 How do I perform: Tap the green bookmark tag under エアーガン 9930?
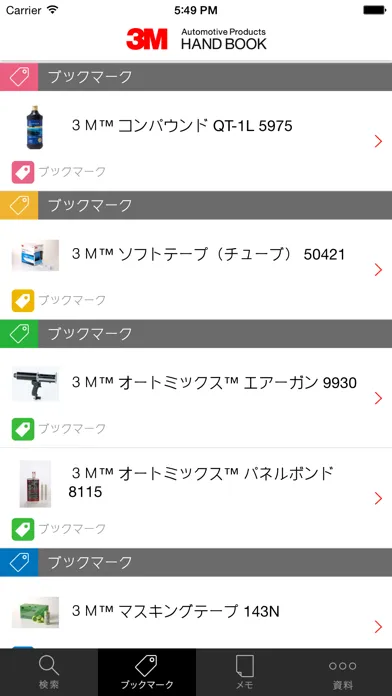23,429
